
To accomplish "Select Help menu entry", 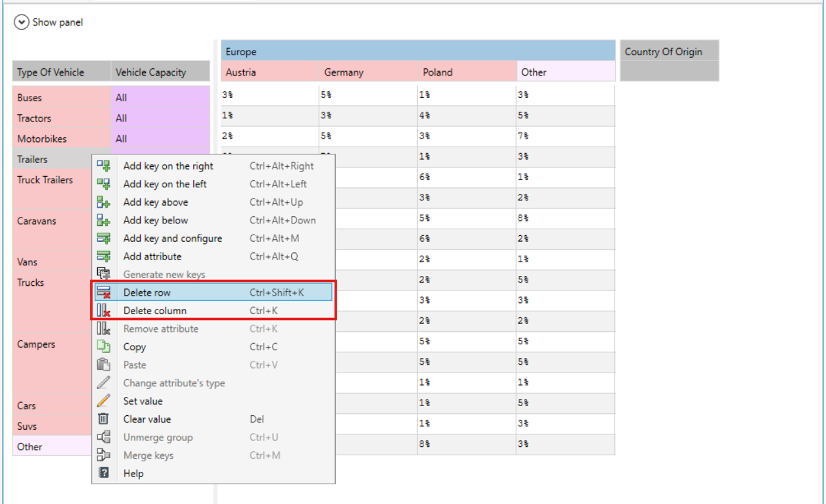I will (213, 473).
